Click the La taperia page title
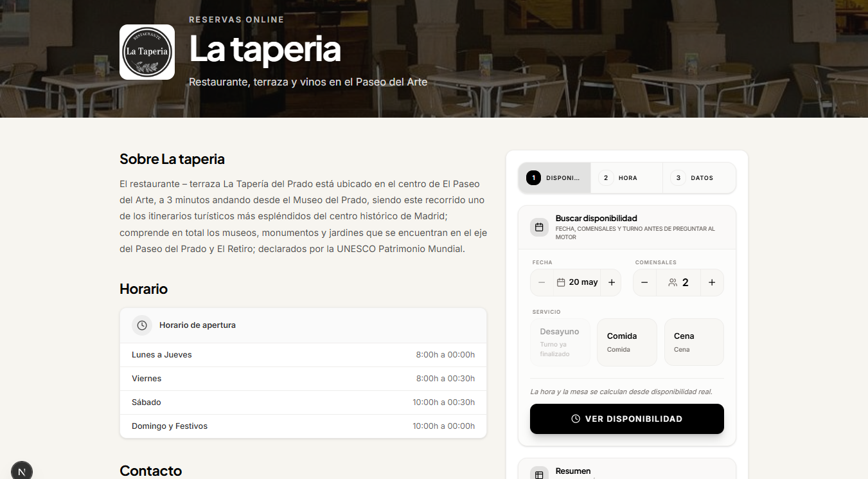Viewport: 868px width, 479px height. (265, 50)
